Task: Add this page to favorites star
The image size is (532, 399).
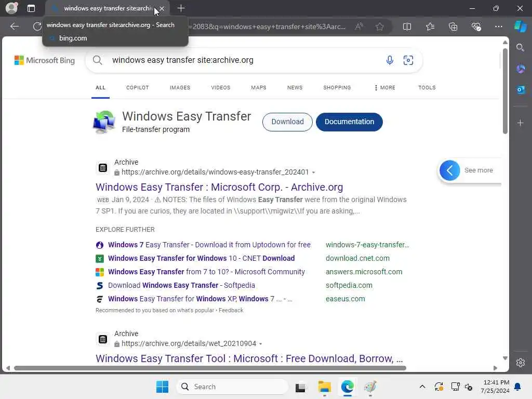Action: (x=380, y=26)
